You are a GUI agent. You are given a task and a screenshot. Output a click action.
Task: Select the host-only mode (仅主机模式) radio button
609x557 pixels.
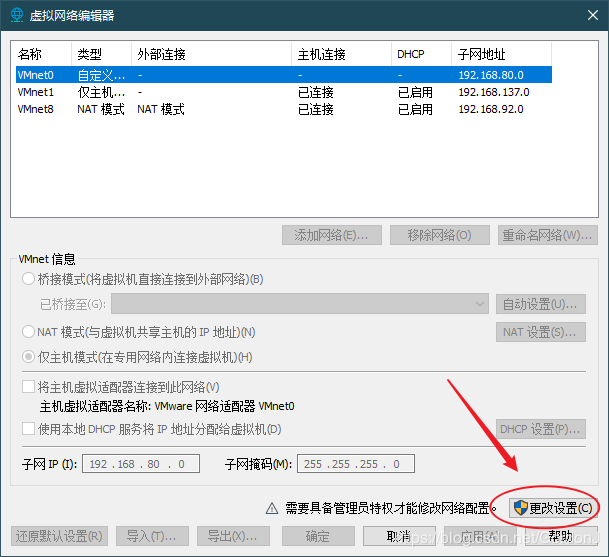(x=28, y=357)
